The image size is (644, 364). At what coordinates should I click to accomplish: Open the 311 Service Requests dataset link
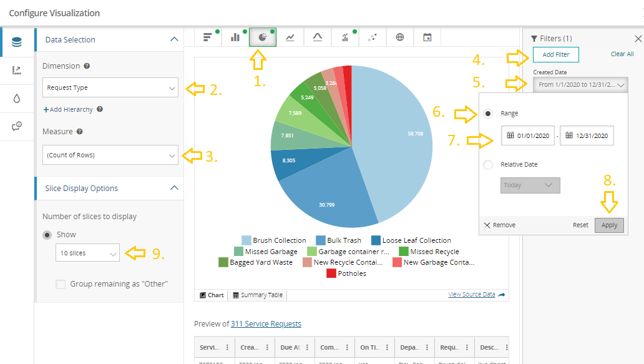click(266, 324)
